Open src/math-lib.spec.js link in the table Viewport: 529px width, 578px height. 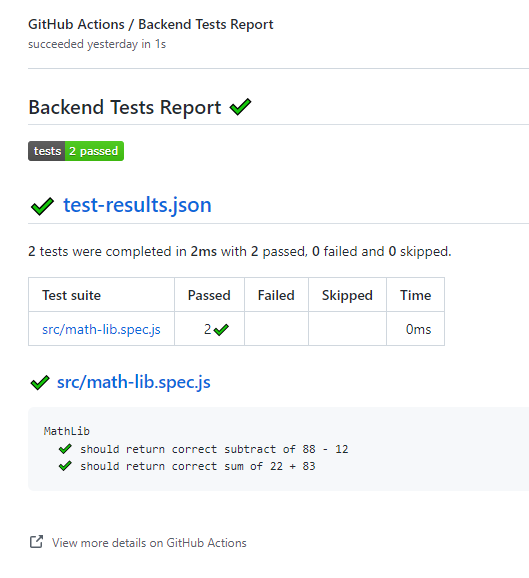click(101, 329)
